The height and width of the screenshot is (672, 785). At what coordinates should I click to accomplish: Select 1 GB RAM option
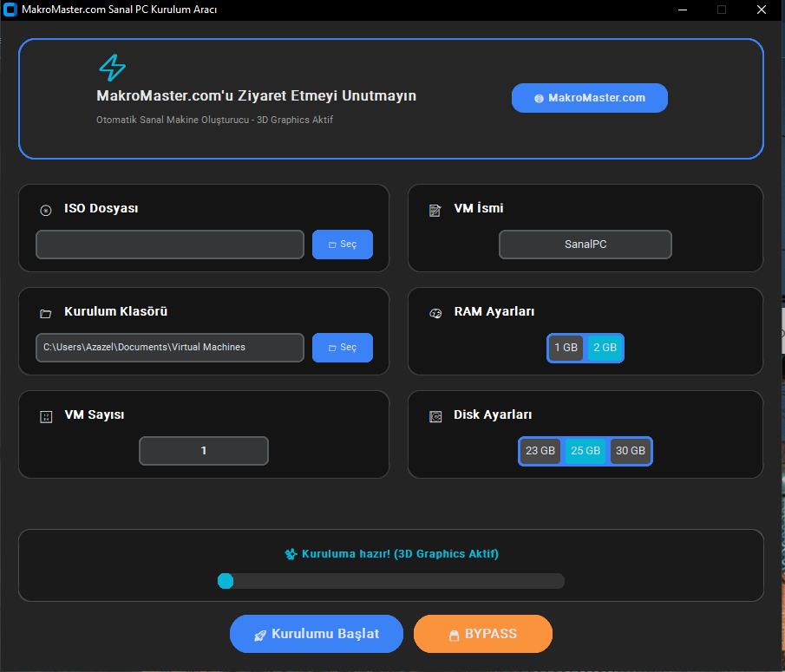click(x=566, y=348)
